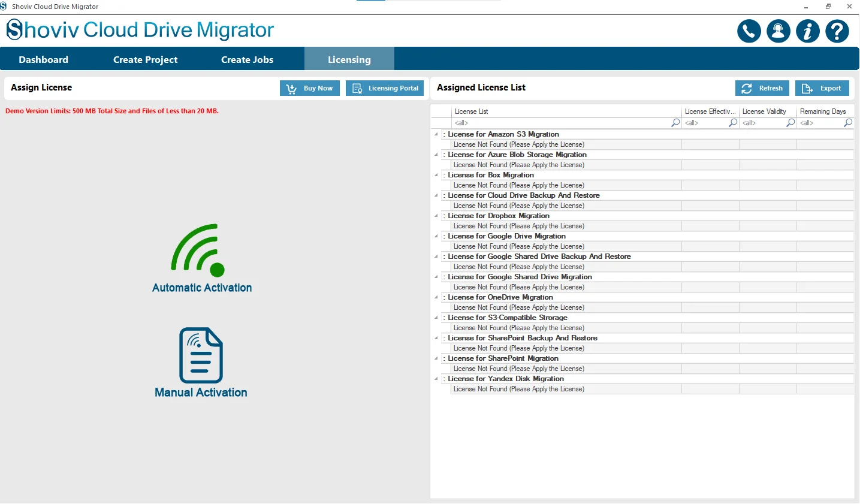Switch to the Dashboard tab

click(x=43, y=59)
